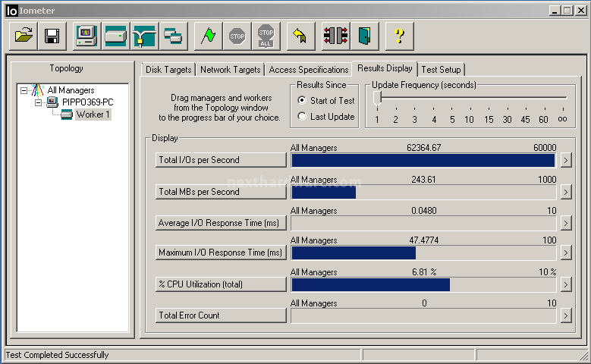Click the Topology panel heading
This screenshot has height=364, width=591.
pos(66,68)
